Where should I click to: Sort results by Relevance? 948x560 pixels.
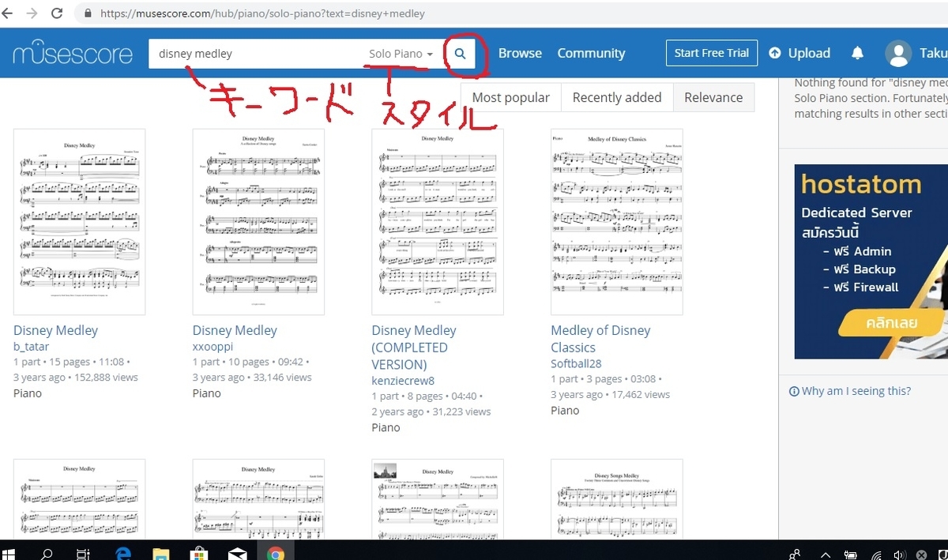[713, 97]
